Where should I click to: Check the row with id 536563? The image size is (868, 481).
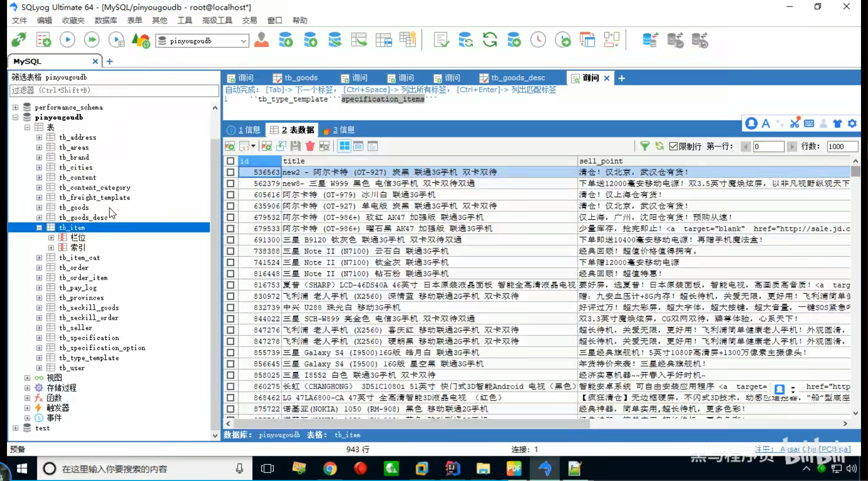coord(230,172)
